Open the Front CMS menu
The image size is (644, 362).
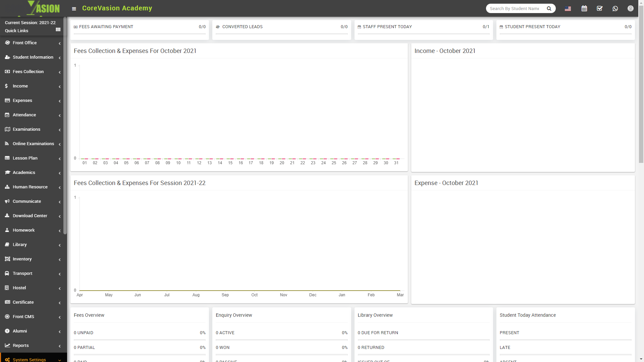pyautogui.click(x=33, y=316)
